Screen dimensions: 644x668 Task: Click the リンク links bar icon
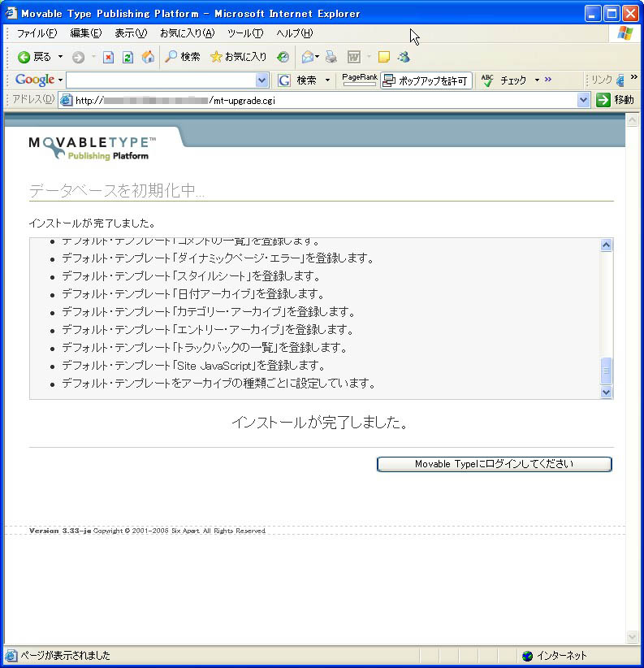pyautogui.click(x=620, y=80)
